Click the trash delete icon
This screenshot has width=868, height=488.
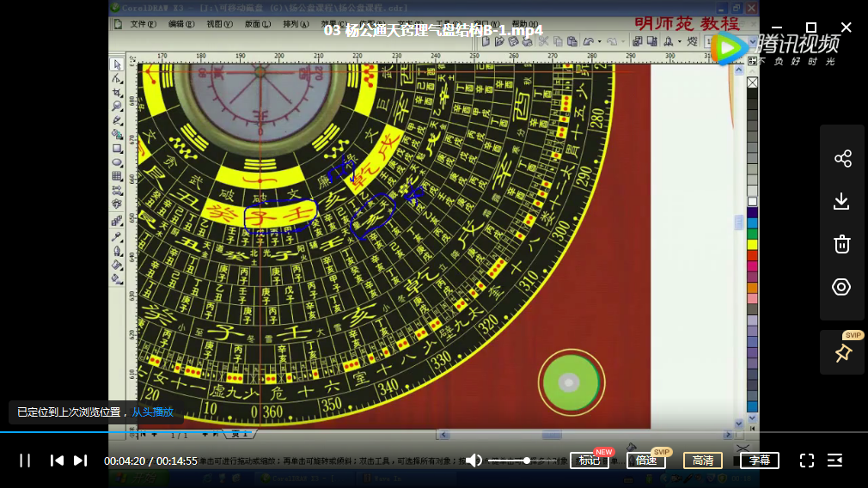click(842, 244)
